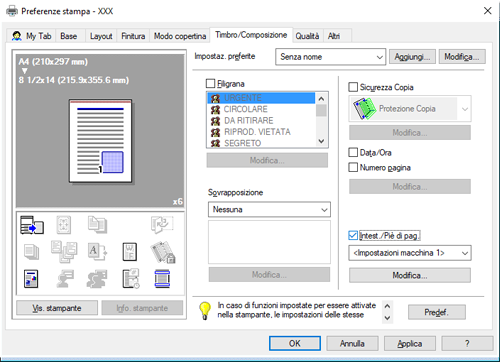Screen dimensions: 500x362
Task: Click the printer icon in title bar
Action: pos(12,11)
